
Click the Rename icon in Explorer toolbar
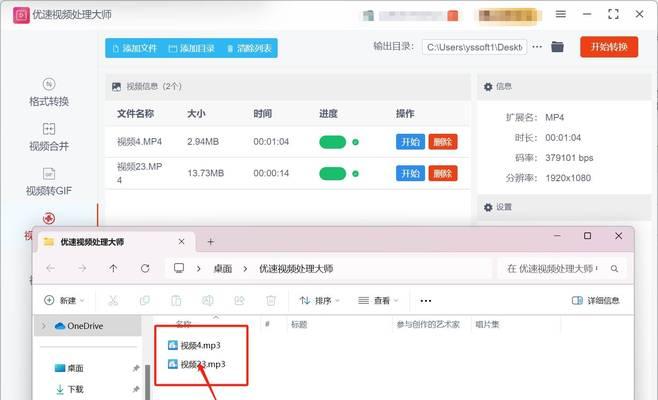(x=208, y=301)
